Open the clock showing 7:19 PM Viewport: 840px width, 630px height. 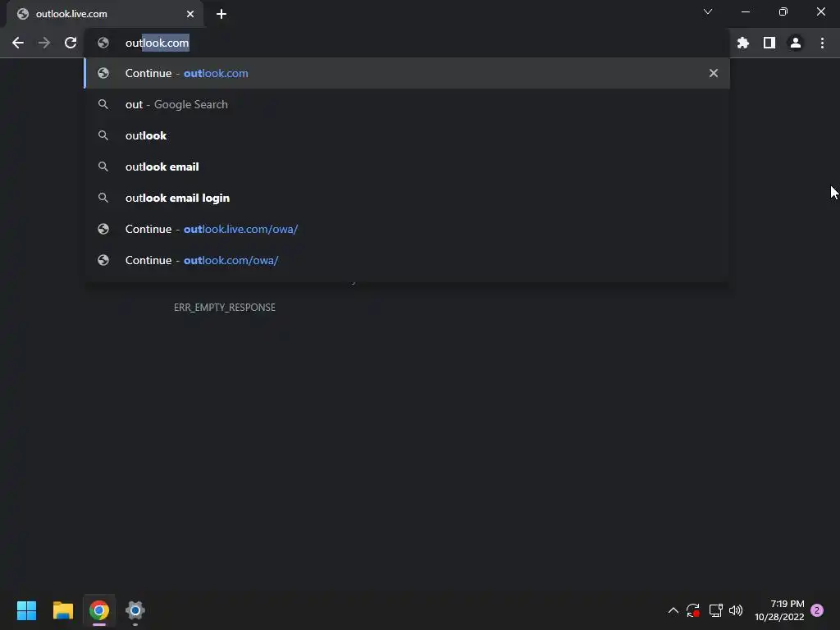(779, 610)
